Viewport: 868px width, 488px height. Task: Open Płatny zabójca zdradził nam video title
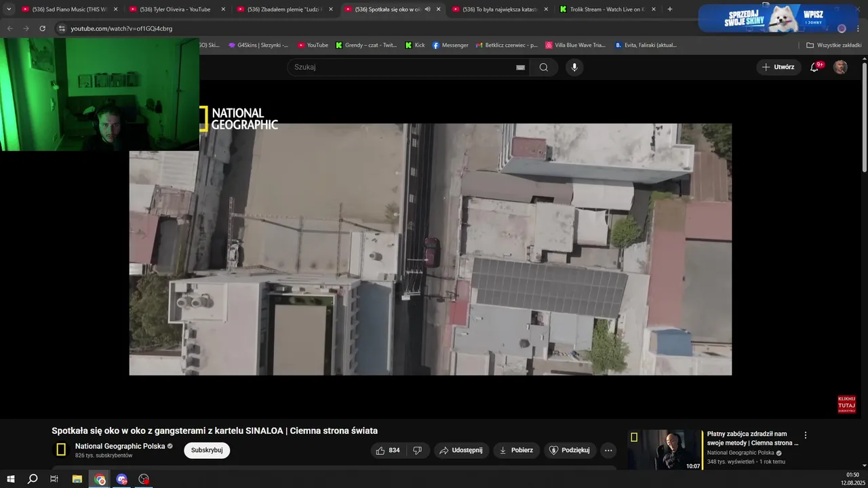pyautogui.click(x=753, y=439)
